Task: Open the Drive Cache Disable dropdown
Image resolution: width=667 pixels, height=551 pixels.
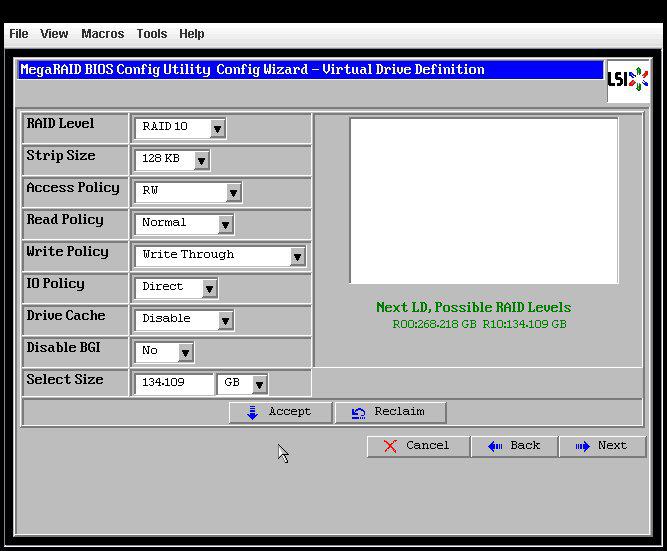Action: pos(184,320)
